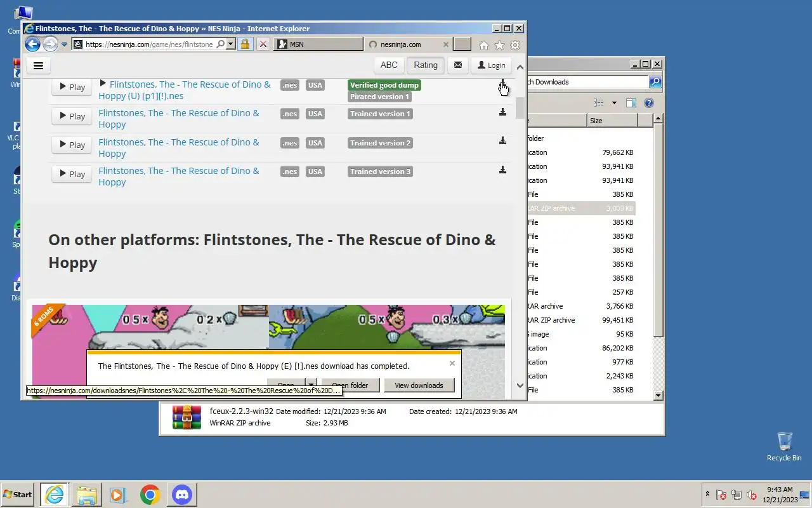
Task: Click the Search Downloads field in Explorer
Action: [587, 82]
